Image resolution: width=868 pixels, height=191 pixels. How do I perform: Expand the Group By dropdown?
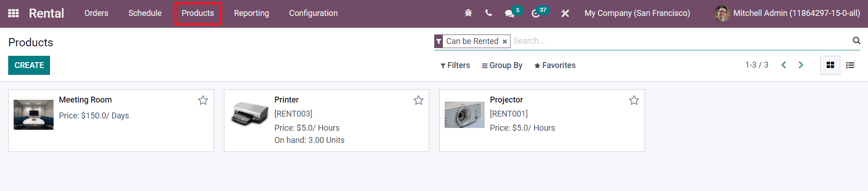point(502,65)
